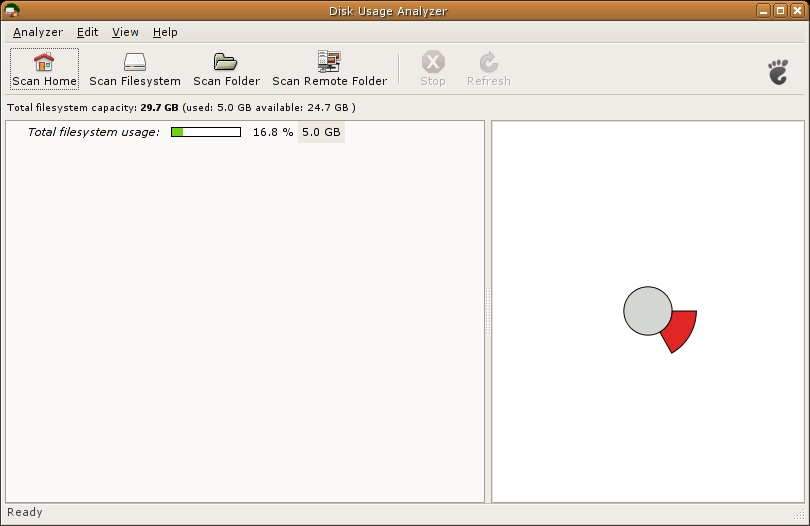Open the Help menu

click(165, 32)
